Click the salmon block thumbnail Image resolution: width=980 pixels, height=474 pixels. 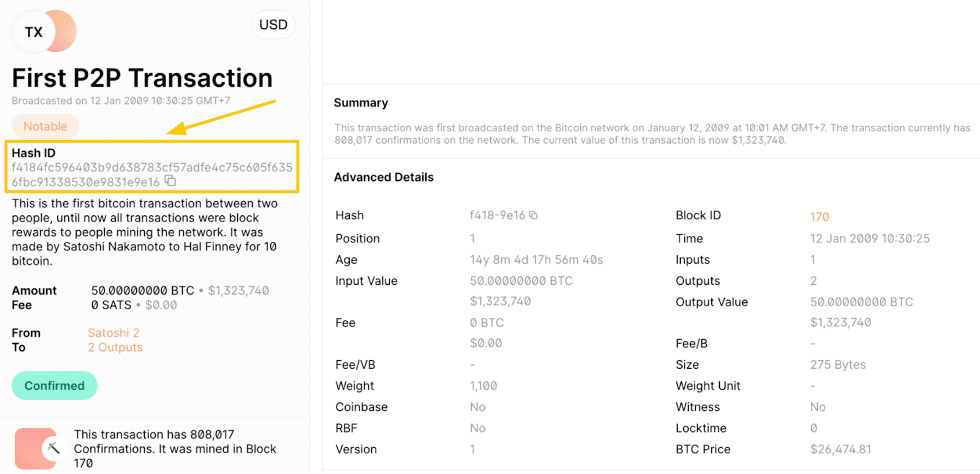pyautogui.click(x=29, y=448)
